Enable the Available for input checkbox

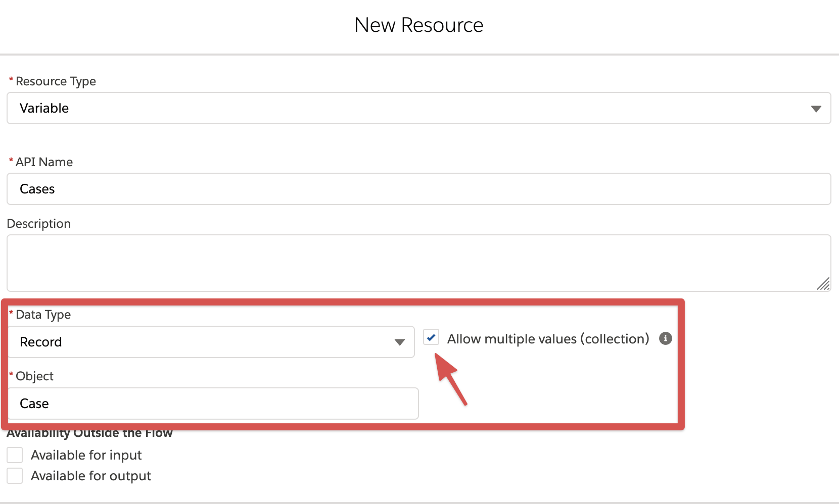15,455
